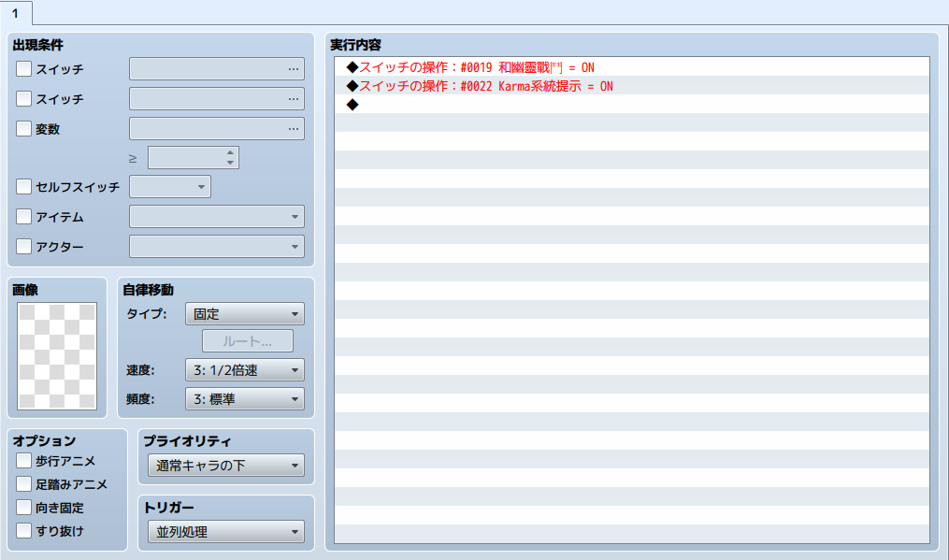Open the トリガー dropdown showing 並列処理
The height and width of the screenshot is (560, 949).
pos(225,532)
